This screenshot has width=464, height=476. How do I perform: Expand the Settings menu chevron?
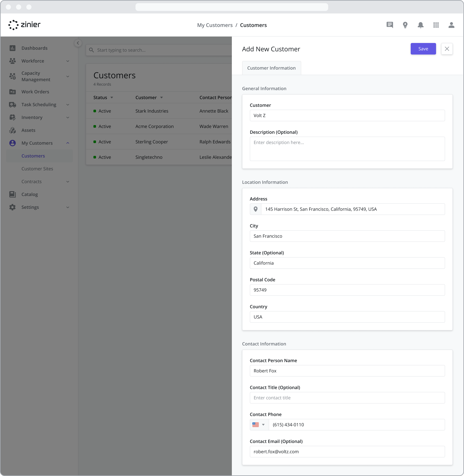point(68,207)
